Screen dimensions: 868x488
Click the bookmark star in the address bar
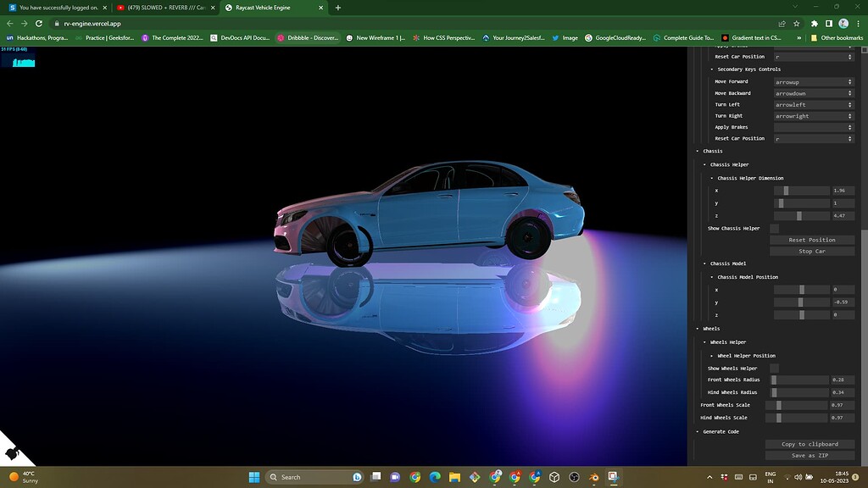coord(796,24)
